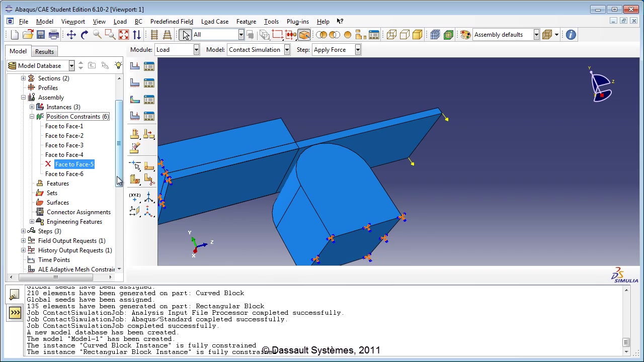The width and height of the screenshot is (644, 362).
Task: Select the Pan View tool
Action: [71, 35]
